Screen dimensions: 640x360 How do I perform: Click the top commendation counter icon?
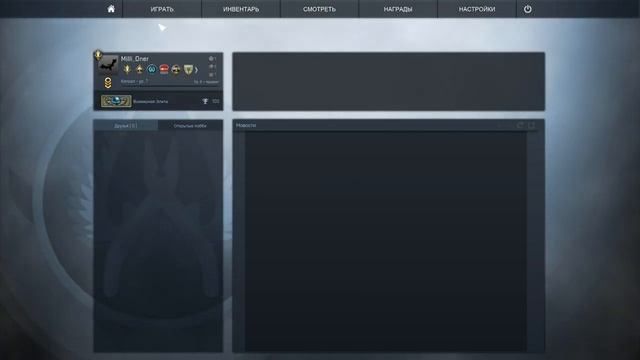point(211,59)
